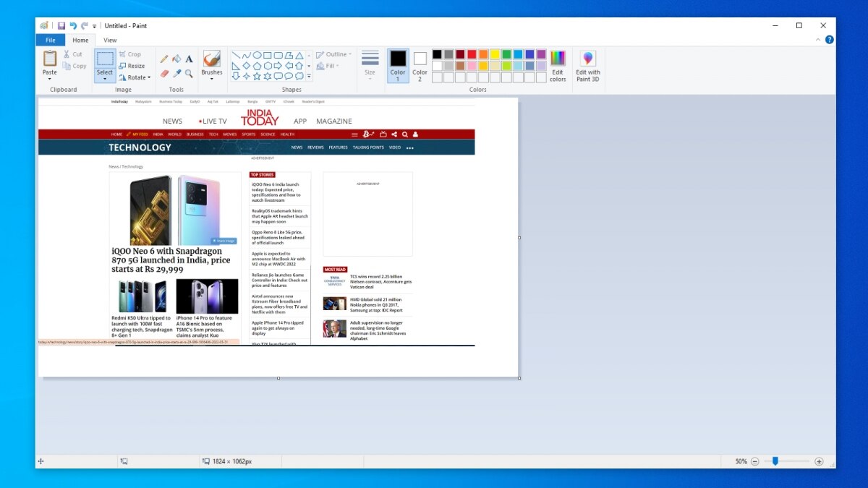The image size is (868, 488).
Task: Click the Zoom out minus button
Action: point(754,461)
